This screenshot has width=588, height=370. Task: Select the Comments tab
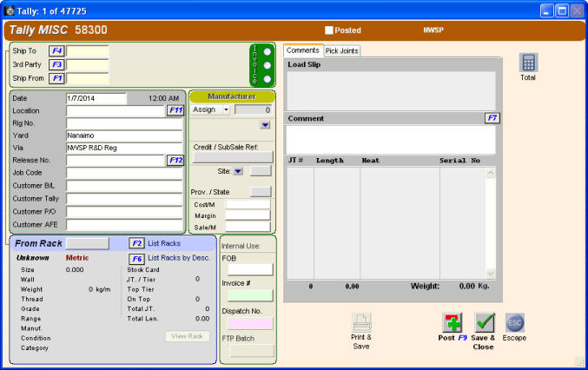pyautogui.click(x=303, y=50)
